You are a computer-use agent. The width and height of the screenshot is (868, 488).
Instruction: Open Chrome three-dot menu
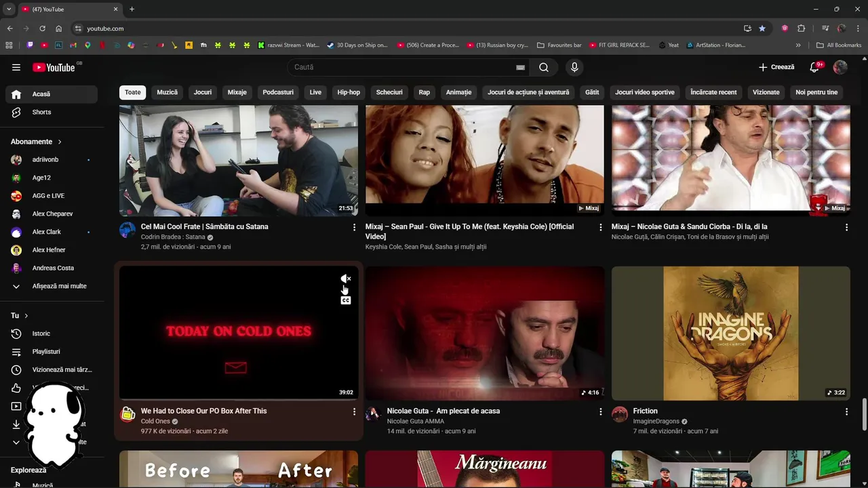point(858,28)
